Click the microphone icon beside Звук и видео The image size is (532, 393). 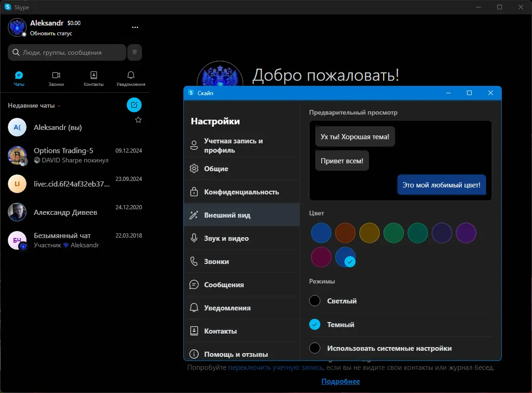point(194,238)
